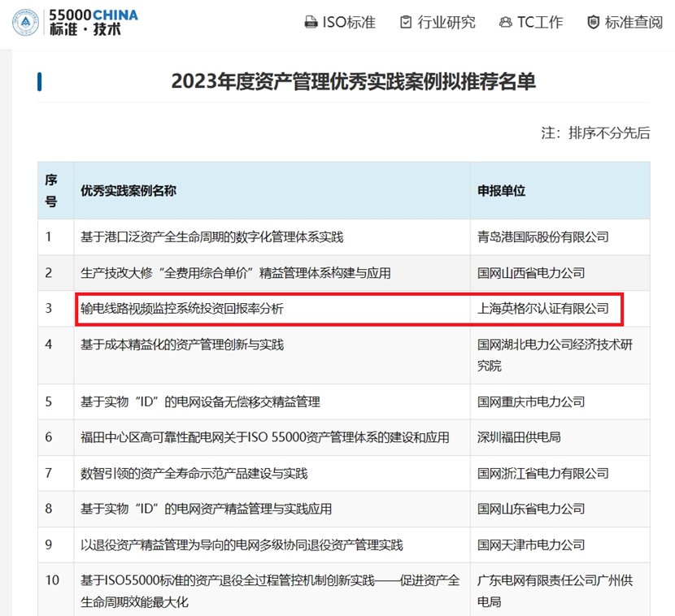Click the number 9 in 国网天津市电力公司 row
The height and width of the screenshot is (616, 675).
(49, 545)
